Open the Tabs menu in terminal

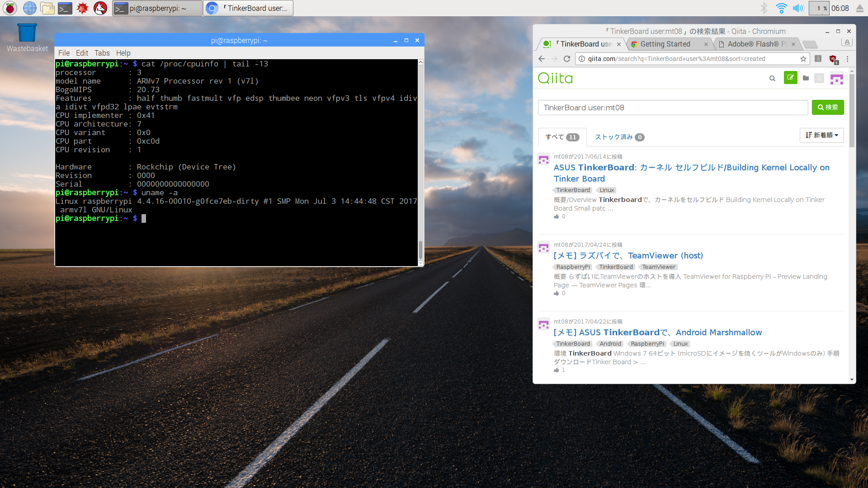point(102,53)
